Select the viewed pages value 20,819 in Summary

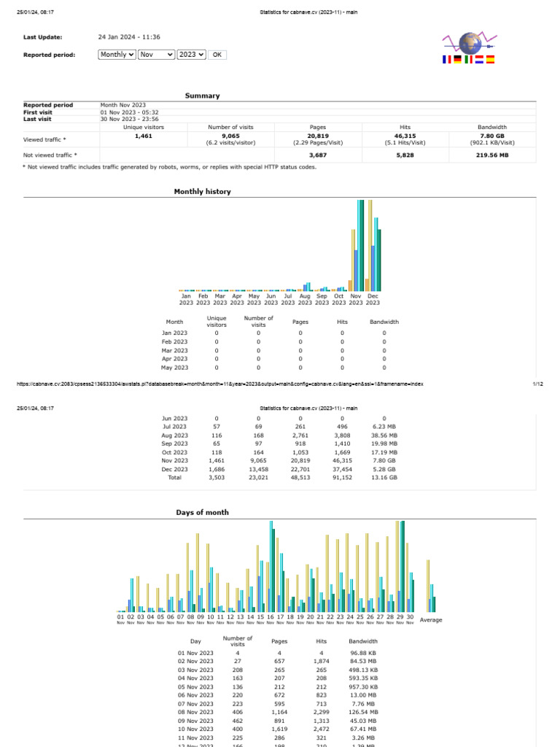(318, 136)
